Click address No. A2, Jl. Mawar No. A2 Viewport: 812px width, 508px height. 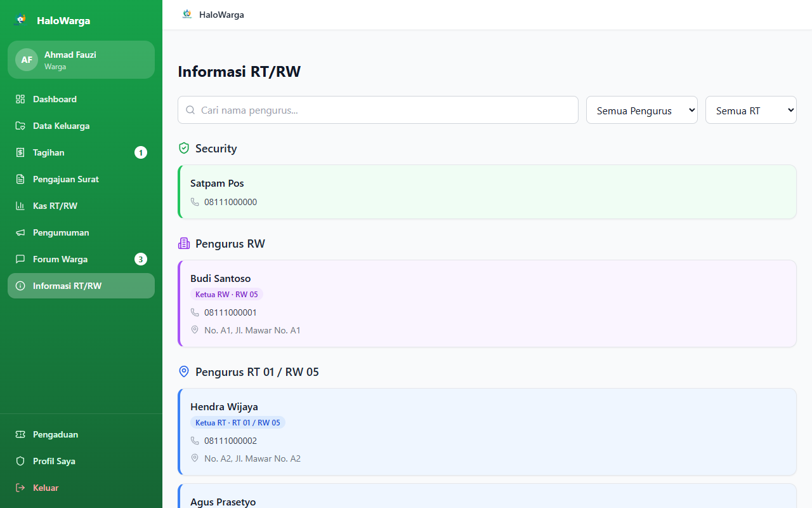click(x=252, y=458)
